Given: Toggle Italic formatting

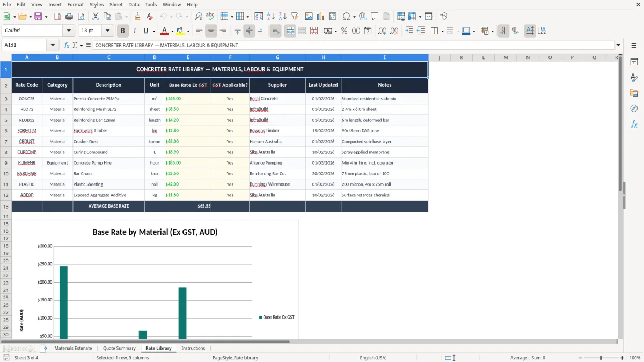Looking at the screenshot, I should click(x=134, y=31).
